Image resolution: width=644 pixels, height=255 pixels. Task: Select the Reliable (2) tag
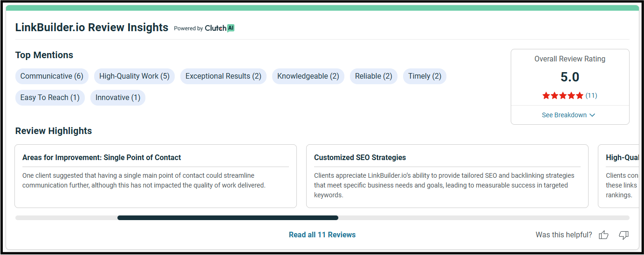click(374, 76)
